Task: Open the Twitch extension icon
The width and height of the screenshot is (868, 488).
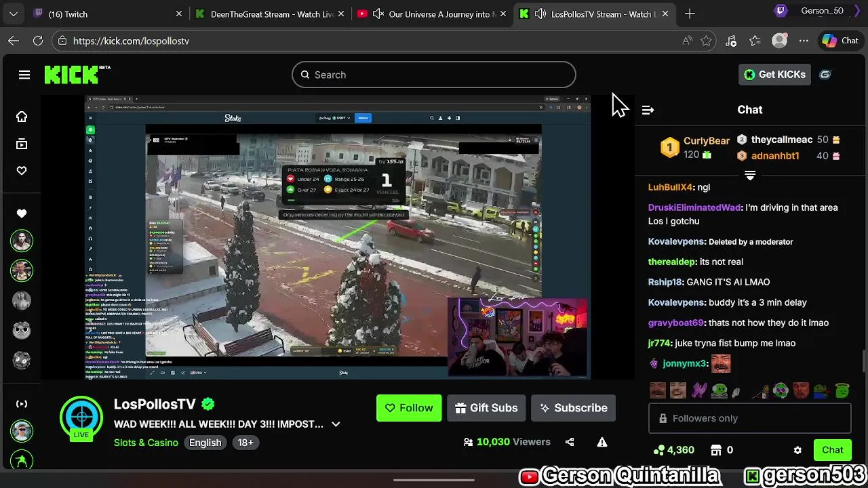Action: [x=781, y=11]
